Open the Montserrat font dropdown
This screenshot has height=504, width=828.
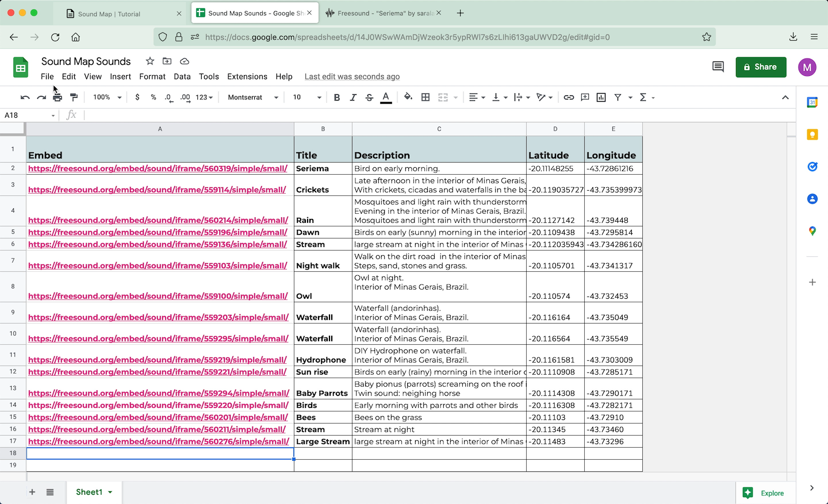click(253, 98)
